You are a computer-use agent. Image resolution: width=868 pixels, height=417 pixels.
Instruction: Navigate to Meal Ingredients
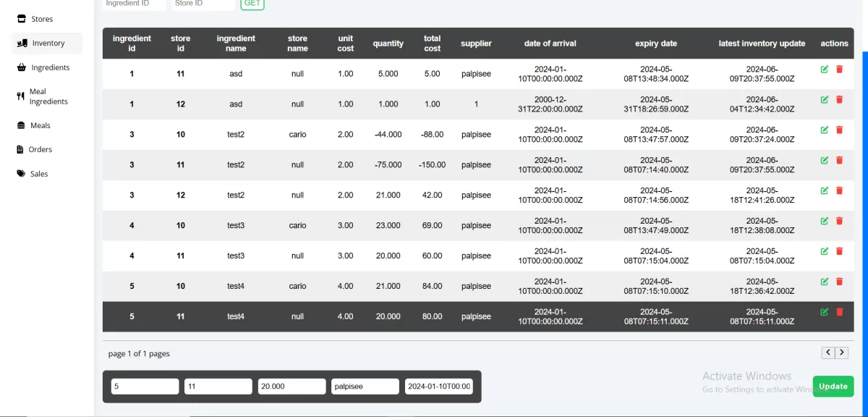point(47,96)
